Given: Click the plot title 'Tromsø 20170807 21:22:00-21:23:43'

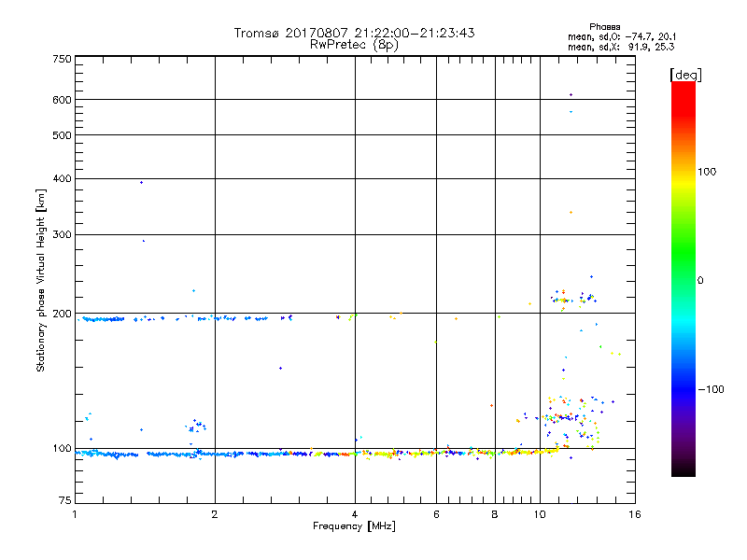Looking at the screenshot, I should coord(354,33).
